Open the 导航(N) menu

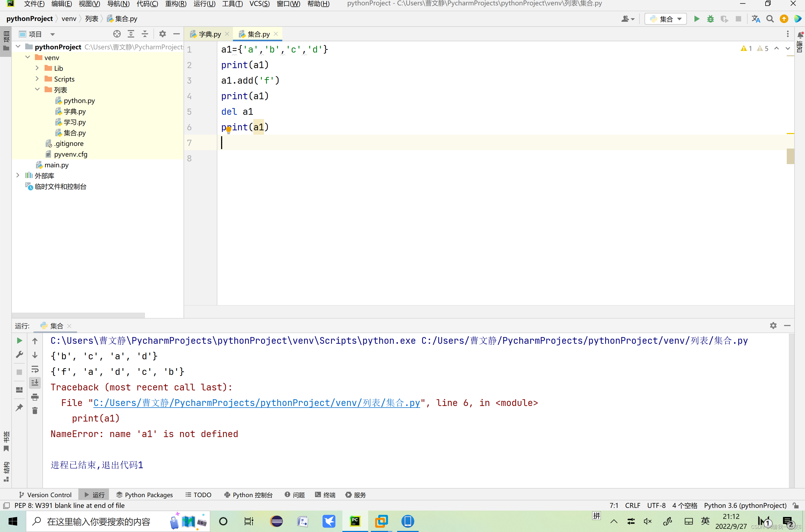click(118, 4)
